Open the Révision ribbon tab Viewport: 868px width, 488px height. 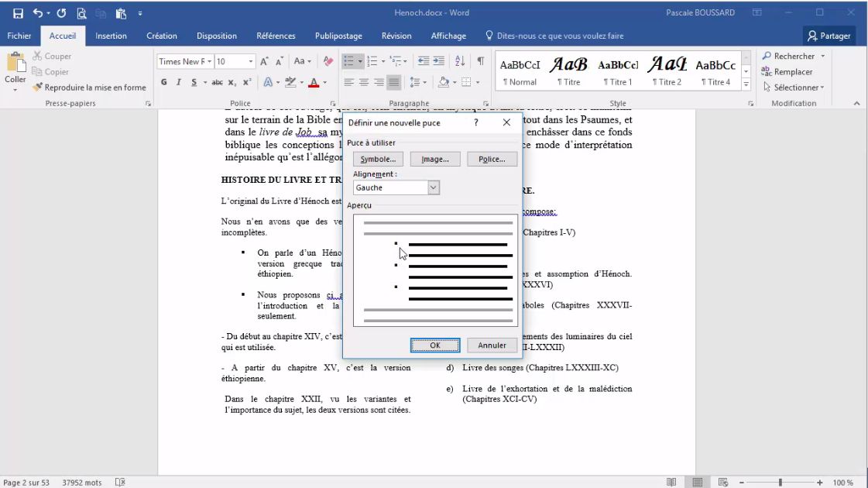pyautogui.click(x=396, y=35)
